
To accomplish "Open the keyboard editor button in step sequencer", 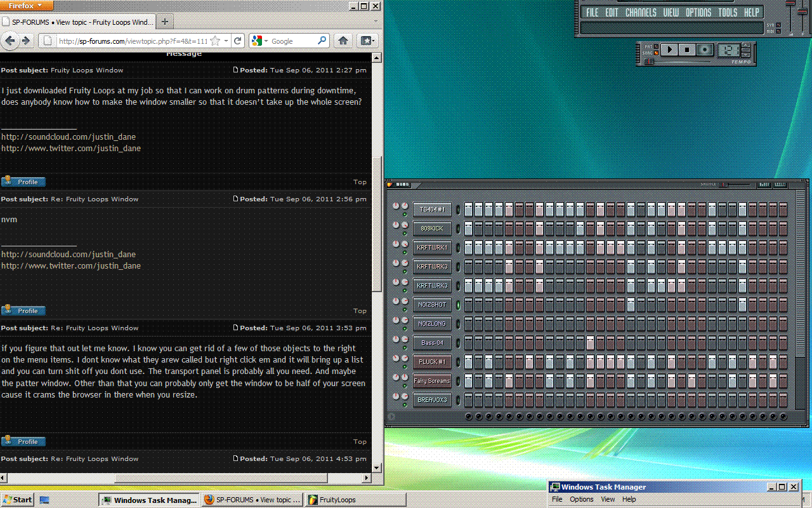I will [x=780, y=185].
